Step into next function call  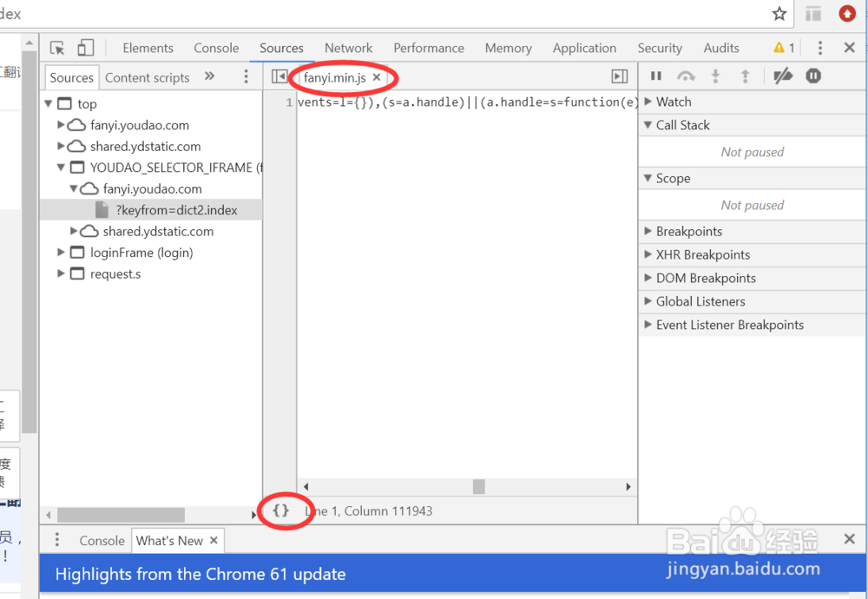pyautogui.click(x=715, y=76)
